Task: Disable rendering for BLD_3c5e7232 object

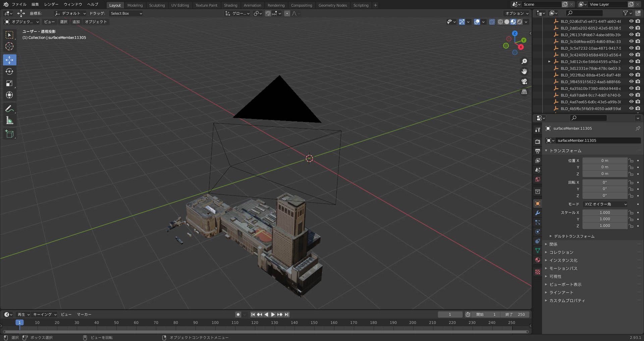Action: click(638, 48)
